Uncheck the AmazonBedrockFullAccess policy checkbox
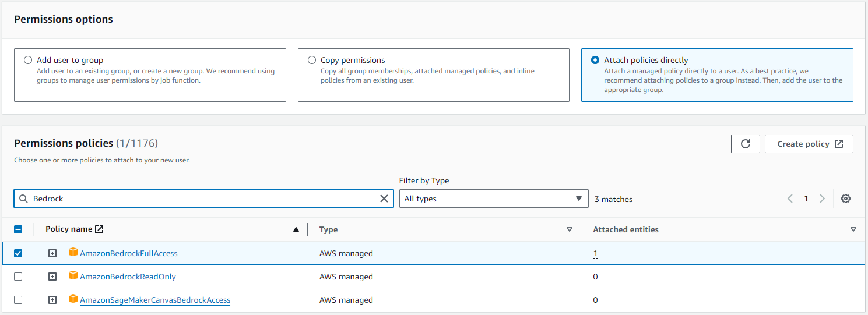Image resolution: width=868 pixels, height=315 pixels. pos(18,253)
